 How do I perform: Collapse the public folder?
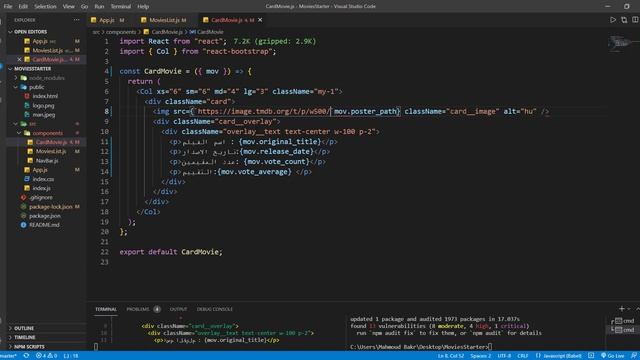click(46, 87)
